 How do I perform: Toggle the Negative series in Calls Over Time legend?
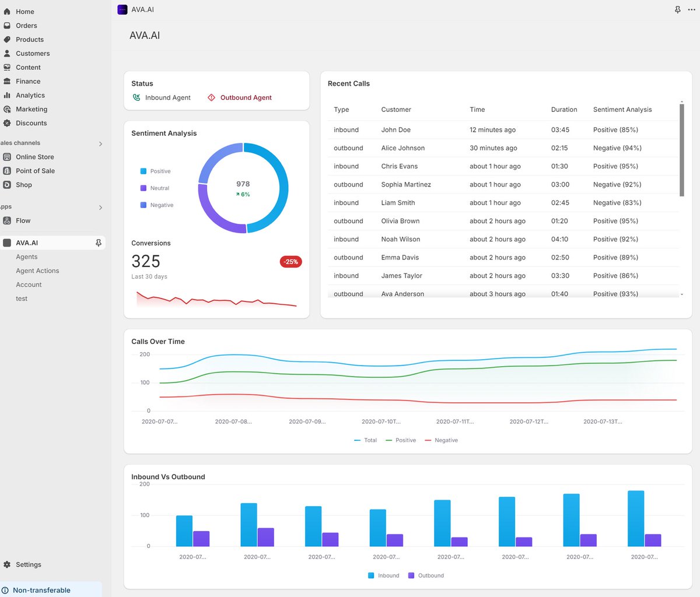442,440
